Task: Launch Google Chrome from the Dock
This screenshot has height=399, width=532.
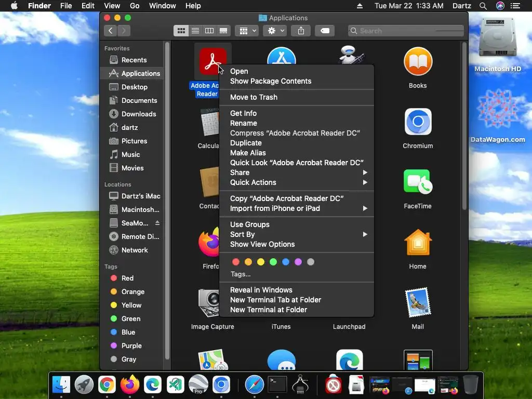Action: tap(107, 385)
